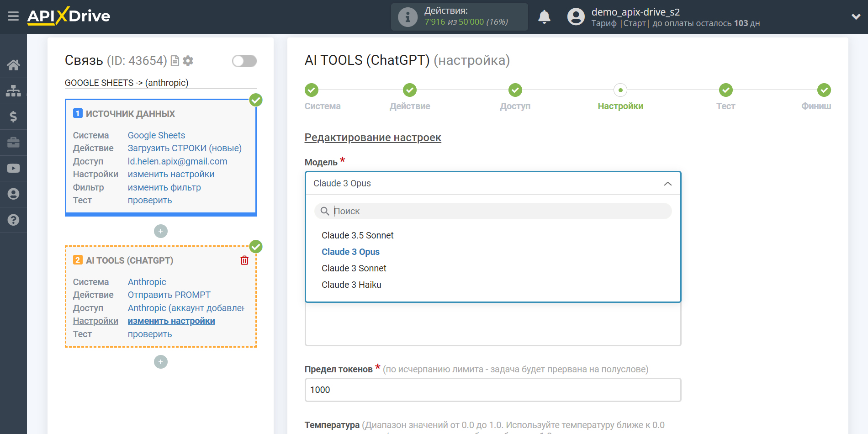The image size is (868, 434).
Task: Open profile sidebar icon
Action: (x=13, y=194)
